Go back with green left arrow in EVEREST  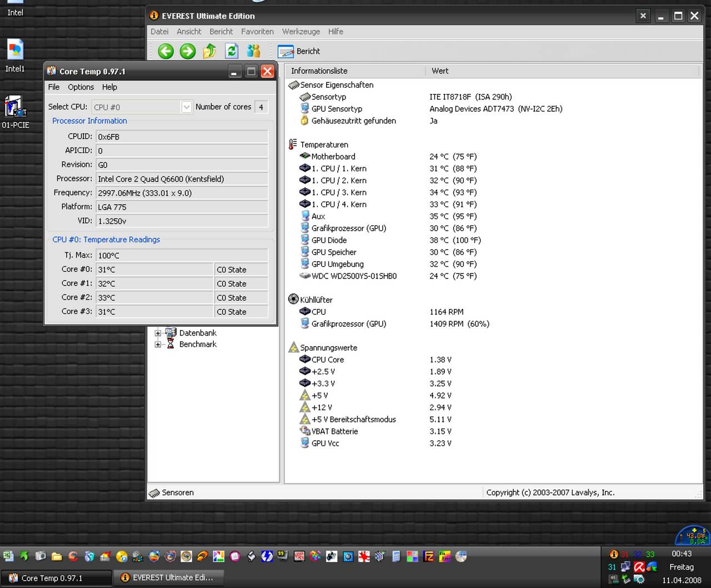coord(166,51)
